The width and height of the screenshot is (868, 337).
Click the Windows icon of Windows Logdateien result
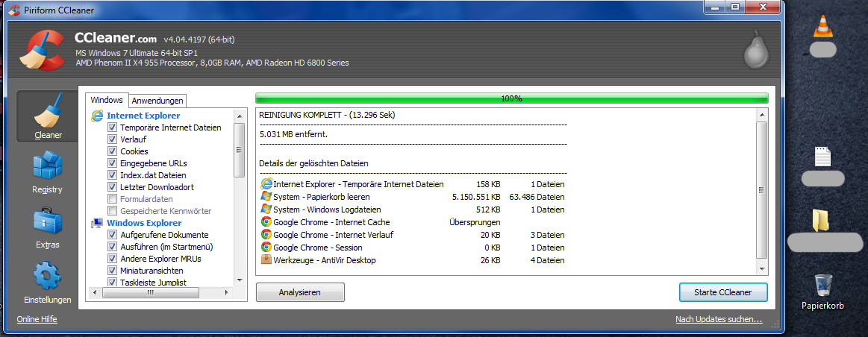266,210
